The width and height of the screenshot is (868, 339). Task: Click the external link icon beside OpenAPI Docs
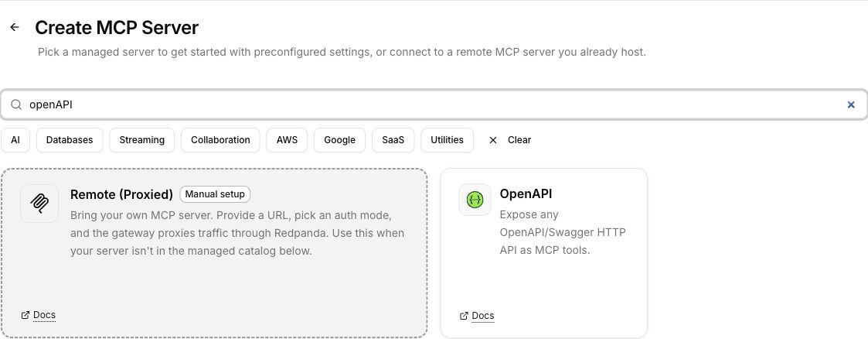464,316
